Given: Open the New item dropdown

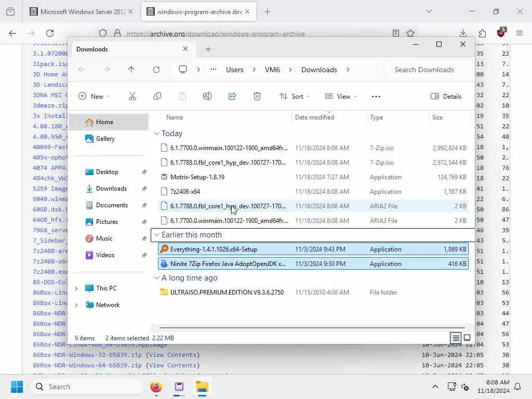Looking at the screenshot, I should (x=94, y=96).
